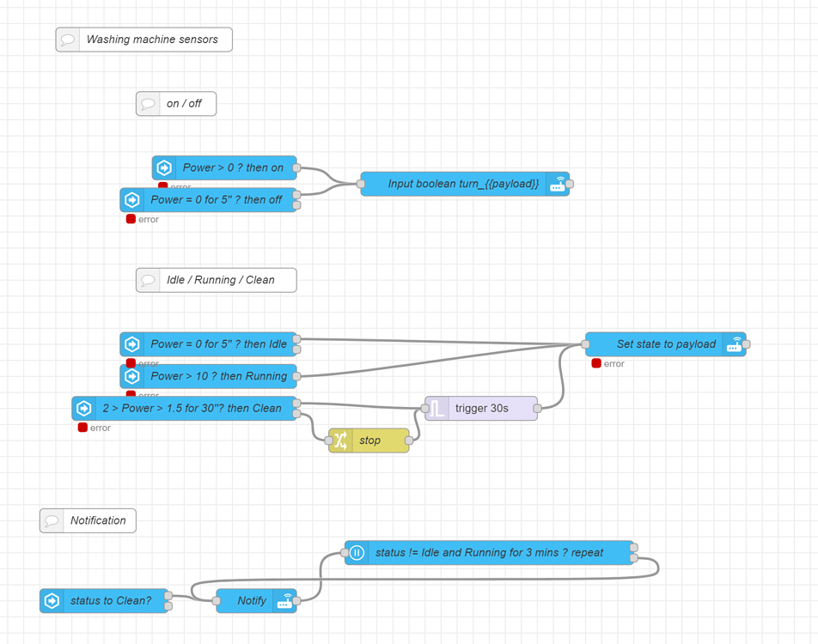Select the shuffle icon on the stop switch node

(x=339, y=440)
